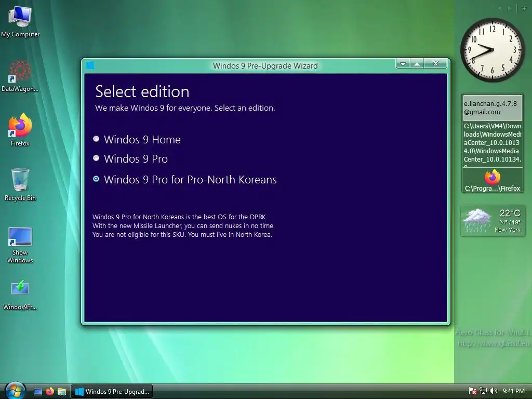Viewport: 532px width, 399px height.
Task: Click the Show Windows desktop shortcut
Action: point(20,245)
